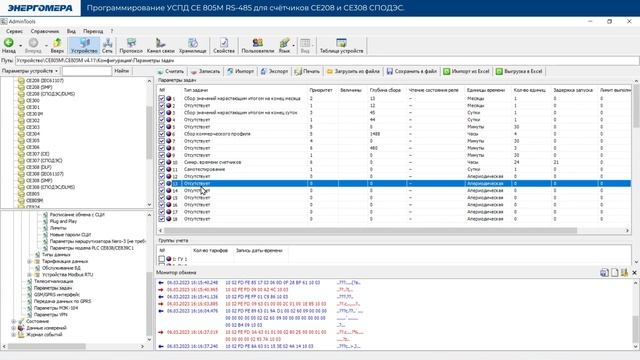This screenshot has width=640, height=360.
Task: Check the ГУ 1 checkbox in Группы учета
Action: 162,259
